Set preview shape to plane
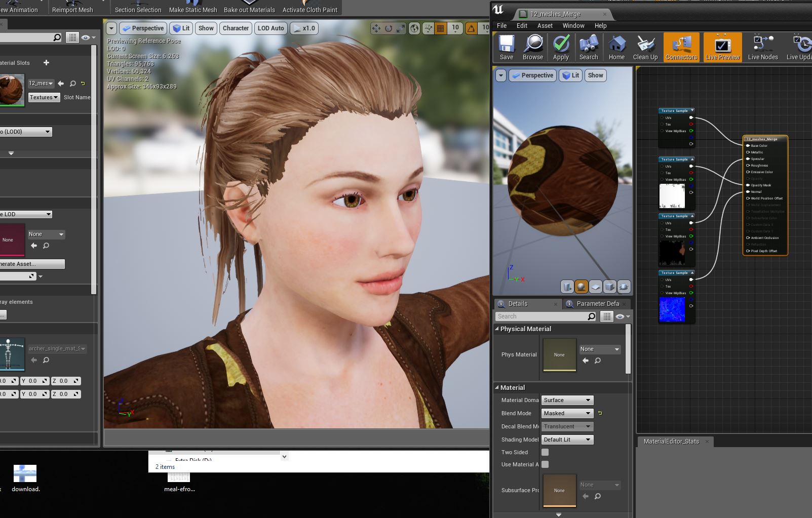 pyautogui.click(x=596, y=287)
